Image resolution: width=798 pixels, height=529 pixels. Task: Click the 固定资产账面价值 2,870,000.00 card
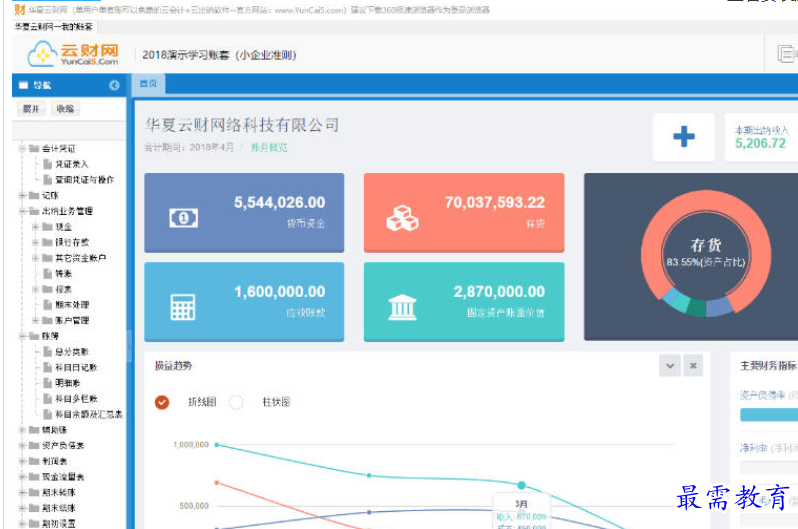pos(464,302)
